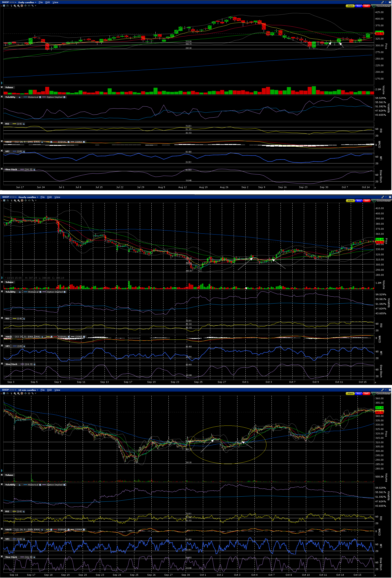Open View menu in 10 min candles chart
Screen dimensions: 392x578
pyautogui.click(x=57, y=390)
